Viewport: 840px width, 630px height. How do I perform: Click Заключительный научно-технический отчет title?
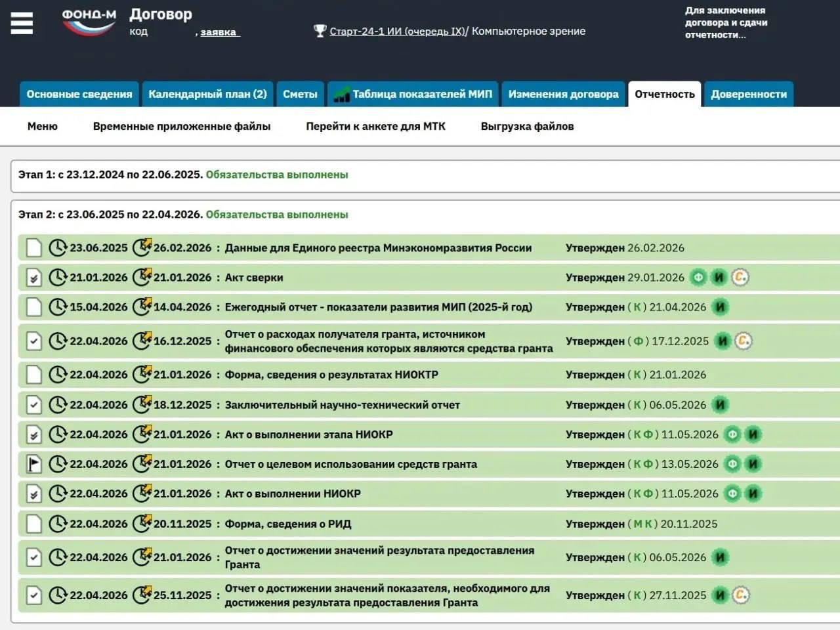click(342, 405)
